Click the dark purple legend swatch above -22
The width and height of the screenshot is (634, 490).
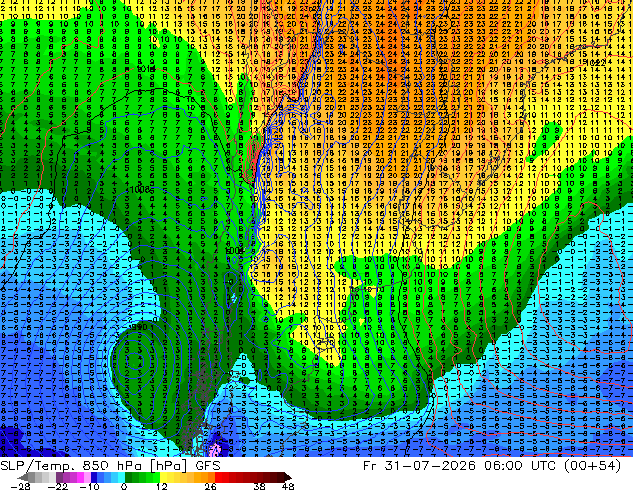click(59, 477)
